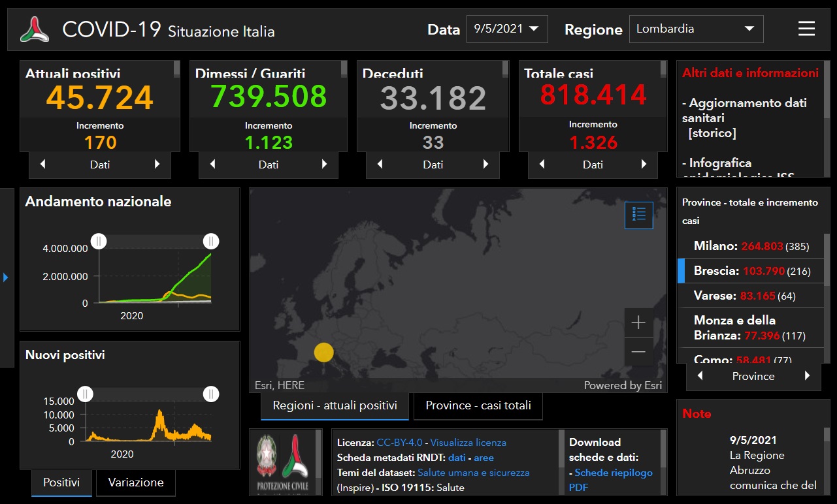Zoom in on the map
Screen dimensions: 837x504
[x=638, y=323]
